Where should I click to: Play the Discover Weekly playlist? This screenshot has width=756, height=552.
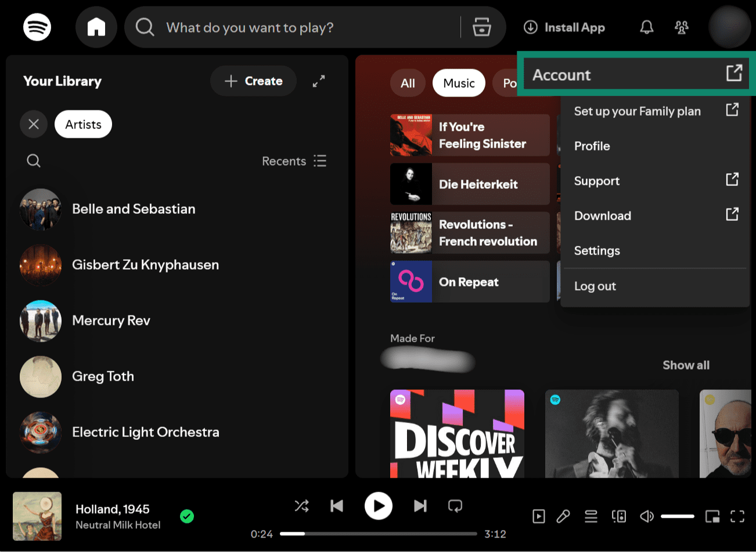[457, 435]
